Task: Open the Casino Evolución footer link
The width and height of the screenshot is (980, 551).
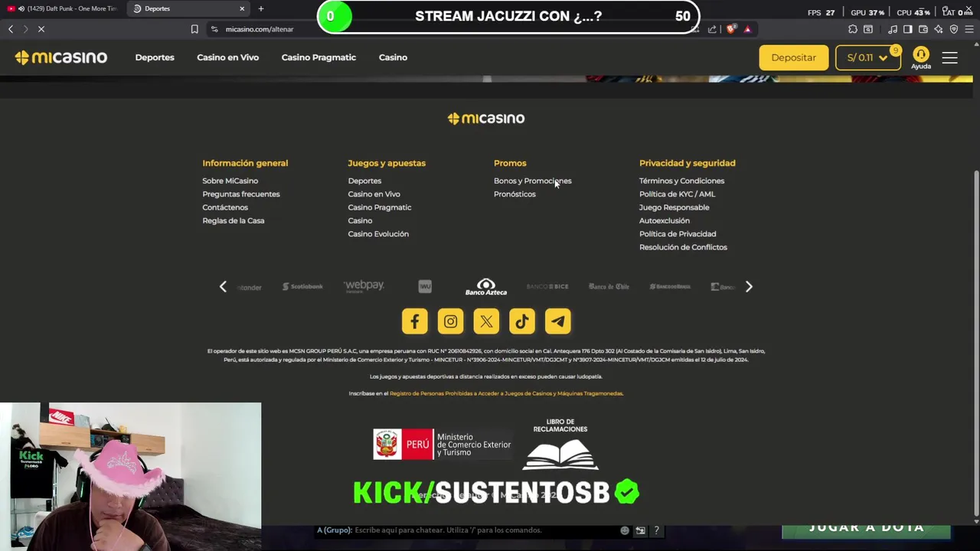Action: tap(378, 234)
